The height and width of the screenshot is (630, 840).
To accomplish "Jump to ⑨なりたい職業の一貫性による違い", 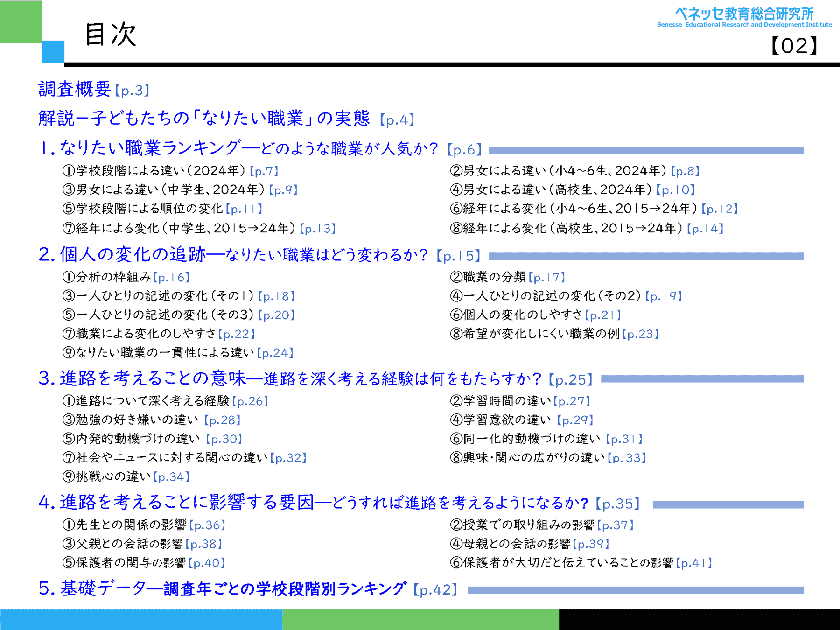I will point(177,353).
